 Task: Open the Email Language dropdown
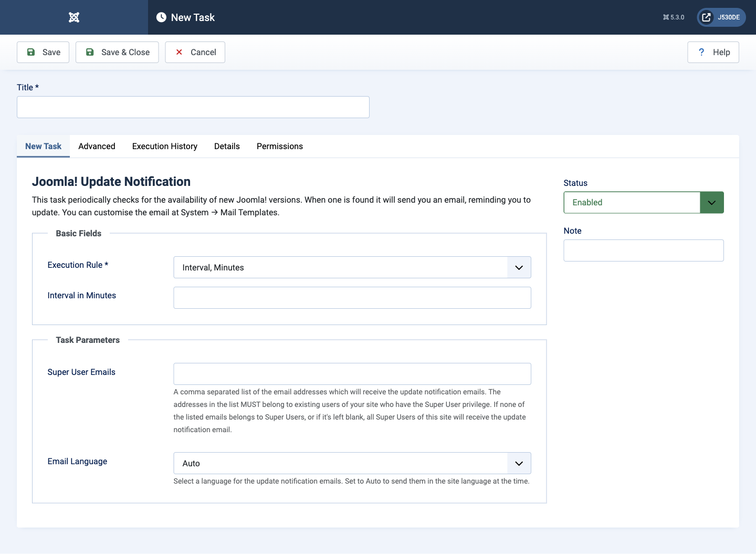(x=352, y=463)
